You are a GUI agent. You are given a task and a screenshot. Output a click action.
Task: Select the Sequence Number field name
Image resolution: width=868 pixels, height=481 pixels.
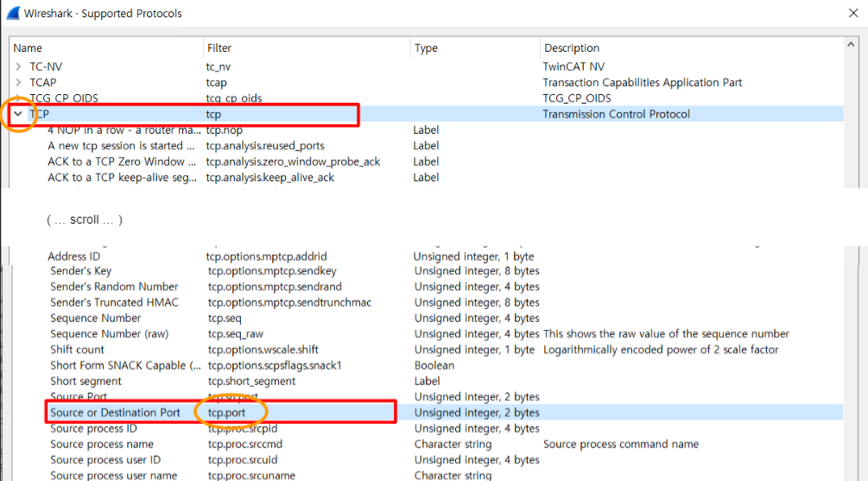[96, 319]
